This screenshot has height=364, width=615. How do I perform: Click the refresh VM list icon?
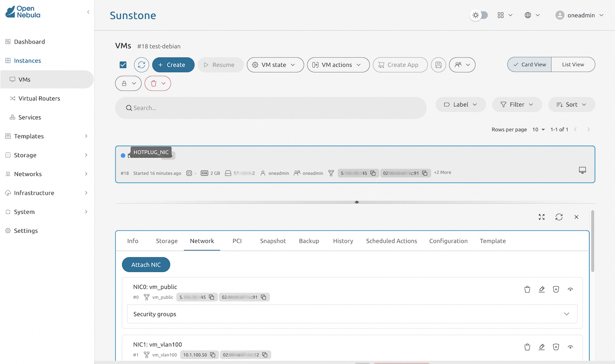(141, 65)
